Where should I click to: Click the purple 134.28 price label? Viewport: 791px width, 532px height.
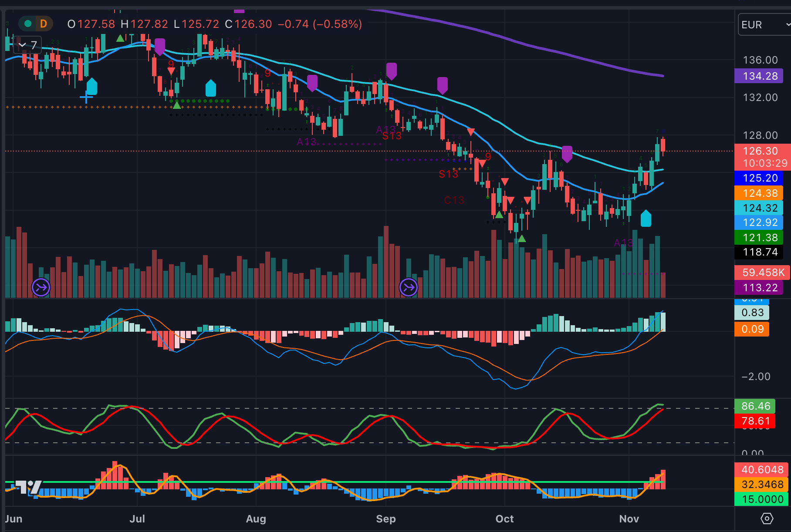tap(759, 76)
